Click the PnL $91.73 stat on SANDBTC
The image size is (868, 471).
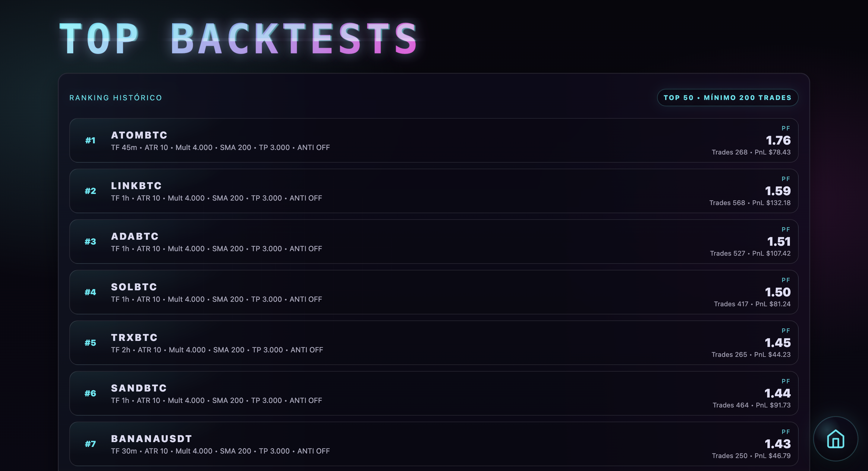[x=773, y=405]
